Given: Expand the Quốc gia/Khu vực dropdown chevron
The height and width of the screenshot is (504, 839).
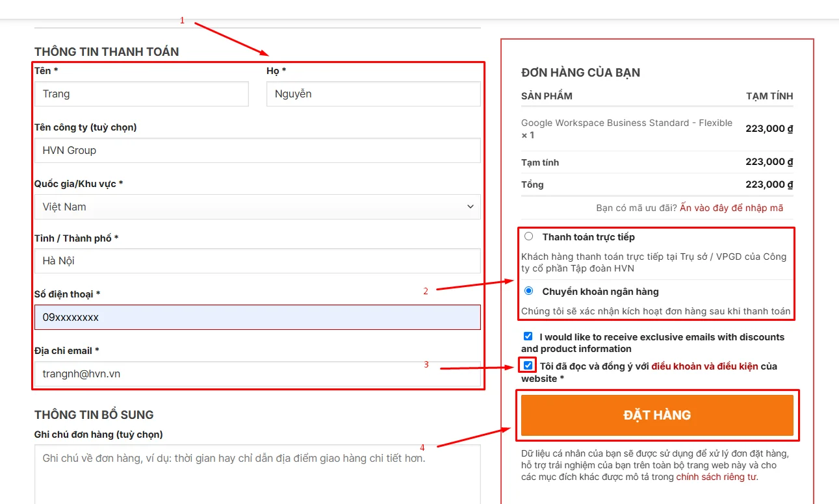Looking at the screenshot, I should [x=470, y=207].
